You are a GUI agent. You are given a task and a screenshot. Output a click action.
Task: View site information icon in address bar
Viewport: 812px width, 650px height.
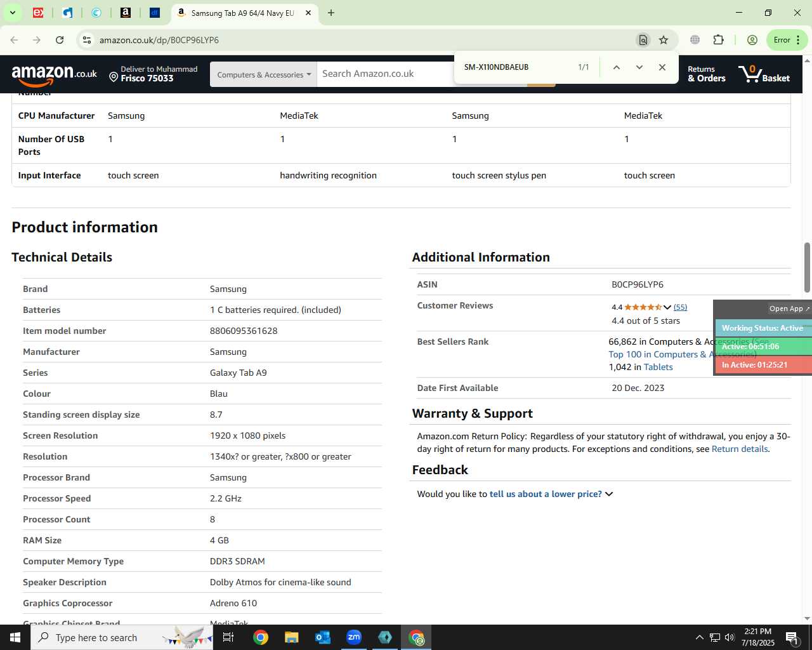point(86,40)
